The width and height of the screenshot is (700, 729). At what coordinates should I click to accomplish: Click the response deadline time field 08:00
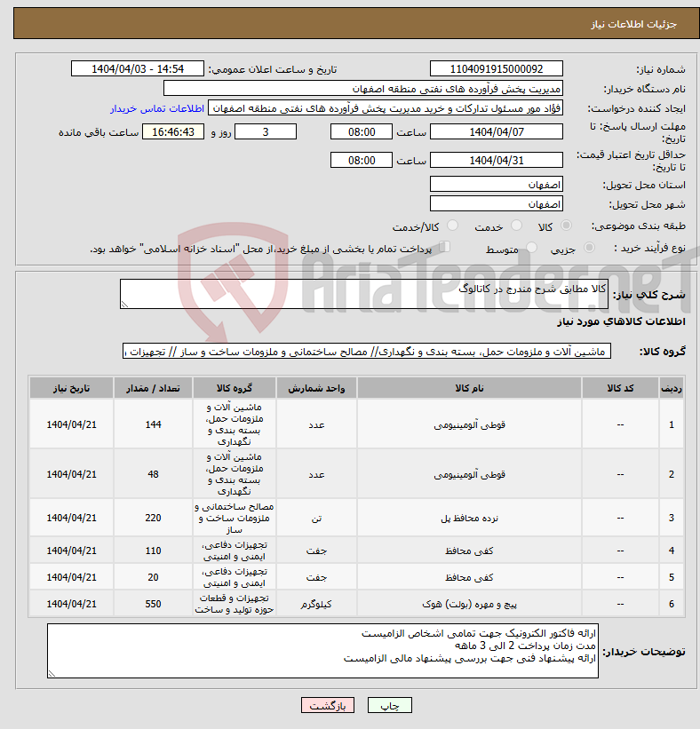[362, 132]
